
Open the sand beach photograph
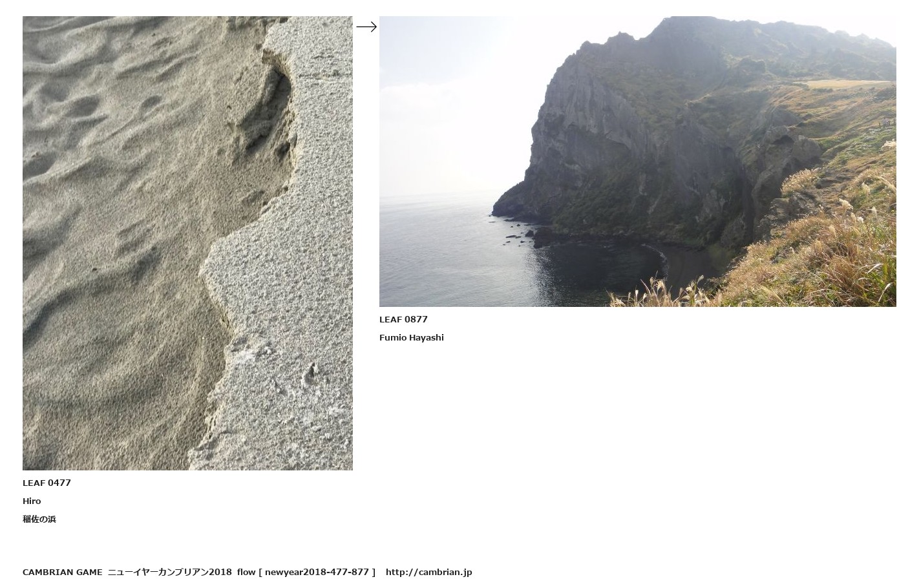point(187,243)
